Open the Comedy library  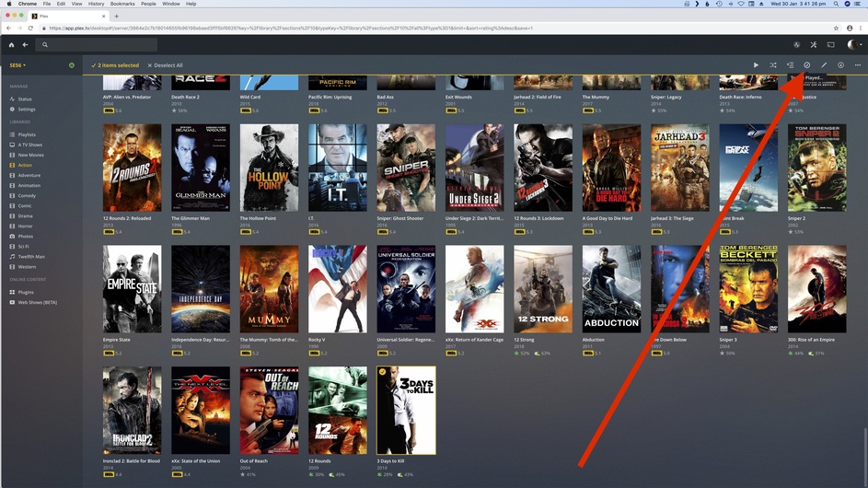click(x=27, y=195)
